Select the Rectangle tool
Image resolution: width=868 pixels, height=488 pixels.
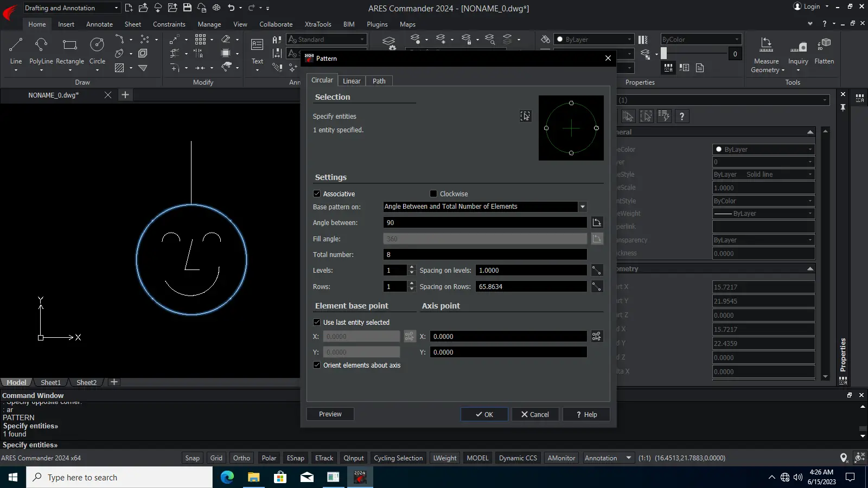[69, 46]
